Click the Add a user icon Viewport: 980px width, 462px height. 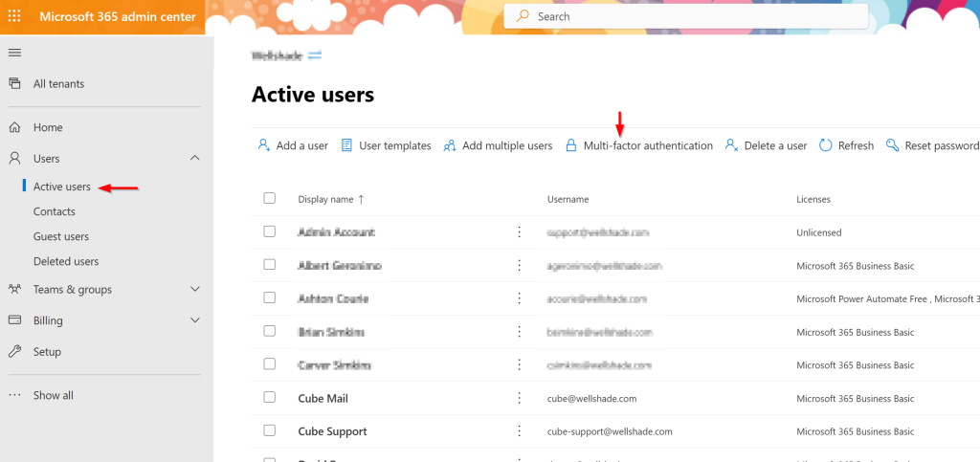(x=264, y=145)
